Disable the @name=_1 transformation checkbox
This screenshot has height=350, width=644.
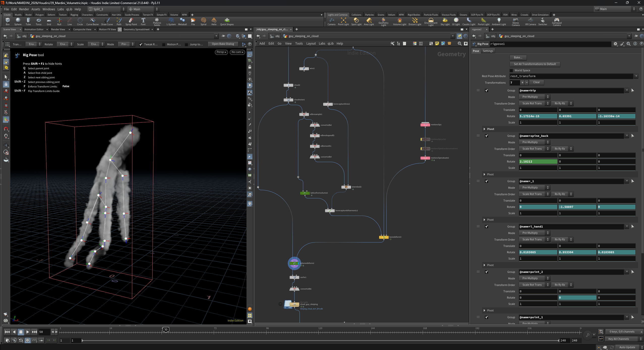coord(486,181)
